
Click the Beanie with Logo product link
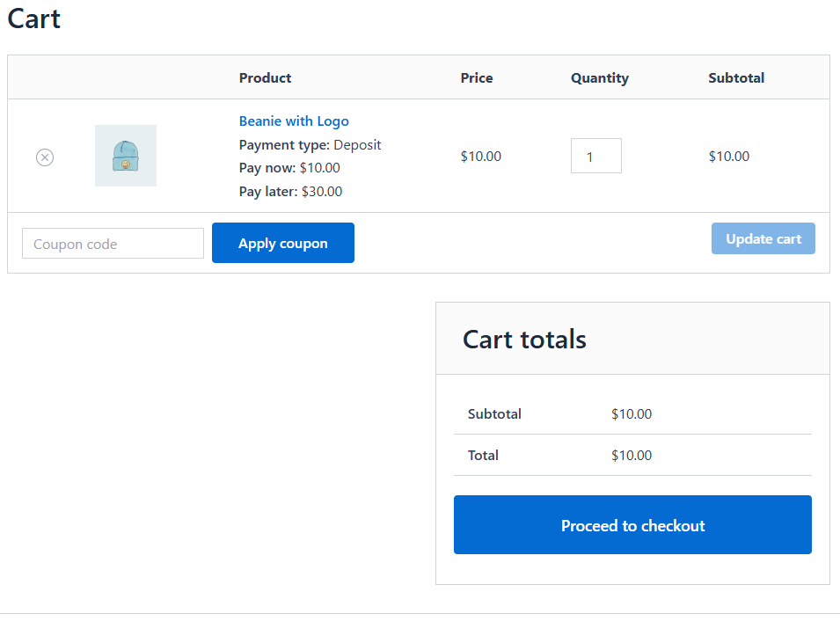(294, 121)
